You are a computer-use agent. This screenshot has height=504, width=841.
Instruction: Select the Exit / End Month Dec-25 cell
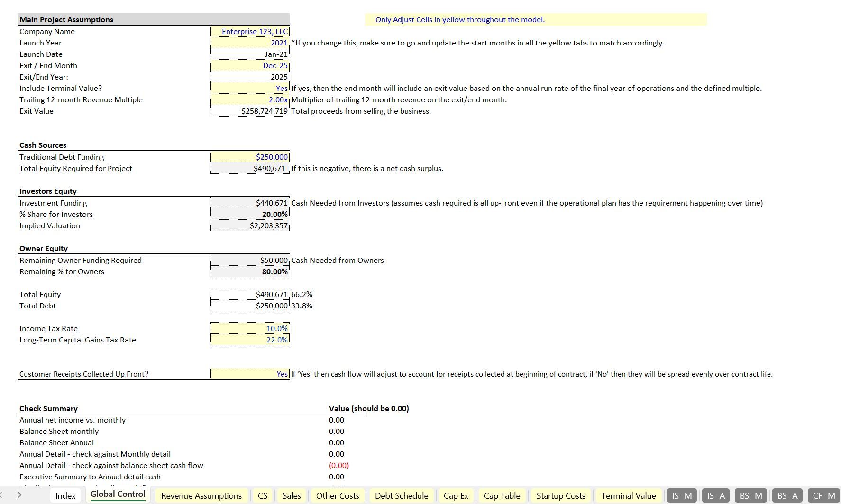coord(250,65)
